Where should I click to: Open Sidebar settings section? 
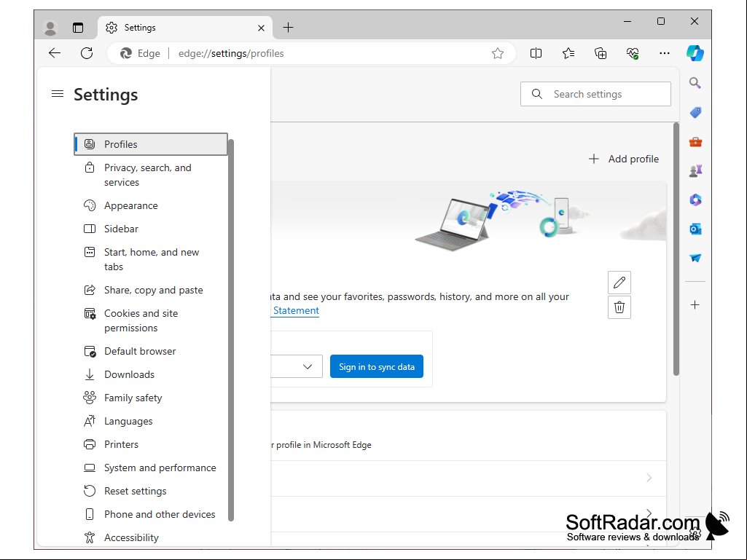coord(151,229)
